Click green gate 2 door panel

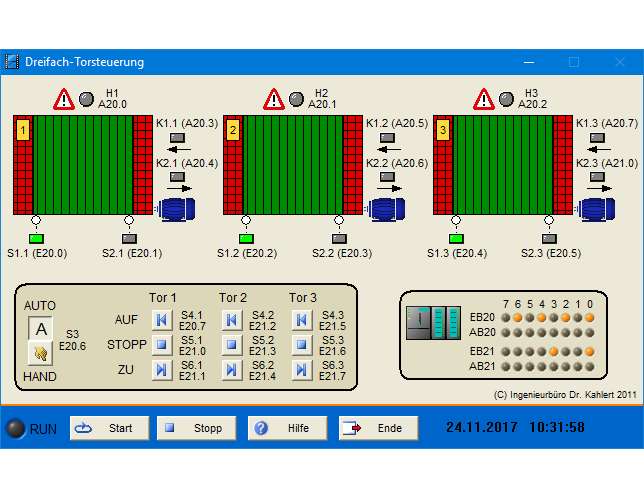(x=294, y=165)
